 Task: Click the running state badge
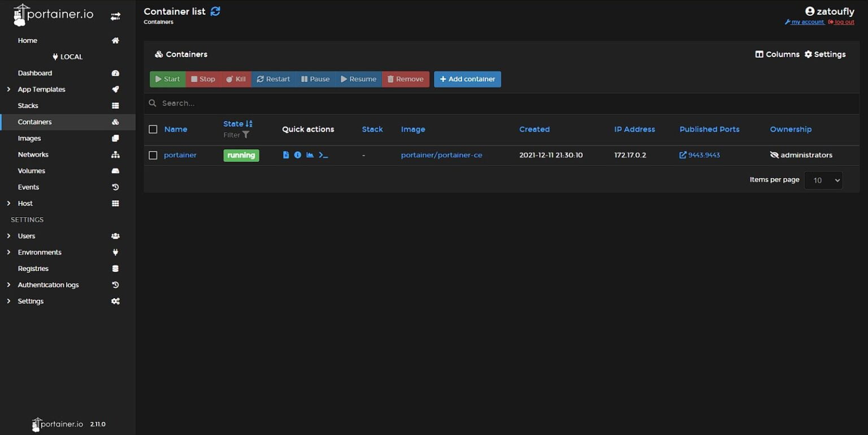(241, 154)
